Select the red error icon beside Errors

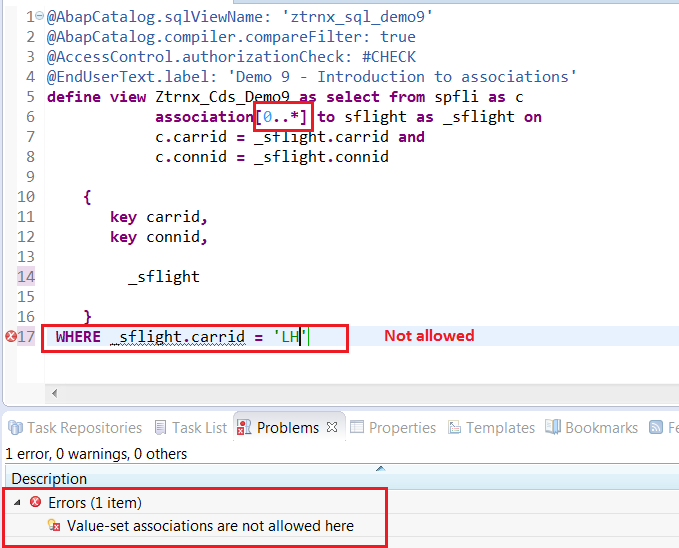pyautogui.click(x=36, y=502)
